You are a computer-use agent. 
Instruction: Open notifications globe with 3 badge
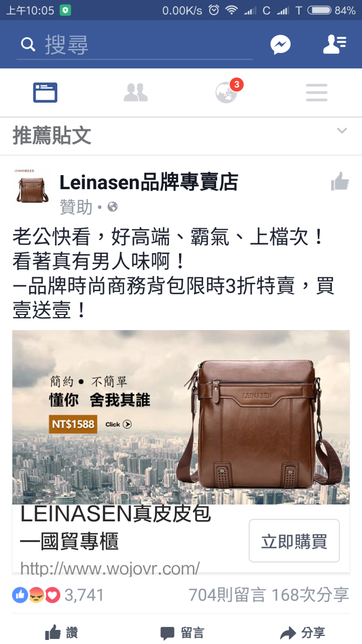click(x=227, y=92)
